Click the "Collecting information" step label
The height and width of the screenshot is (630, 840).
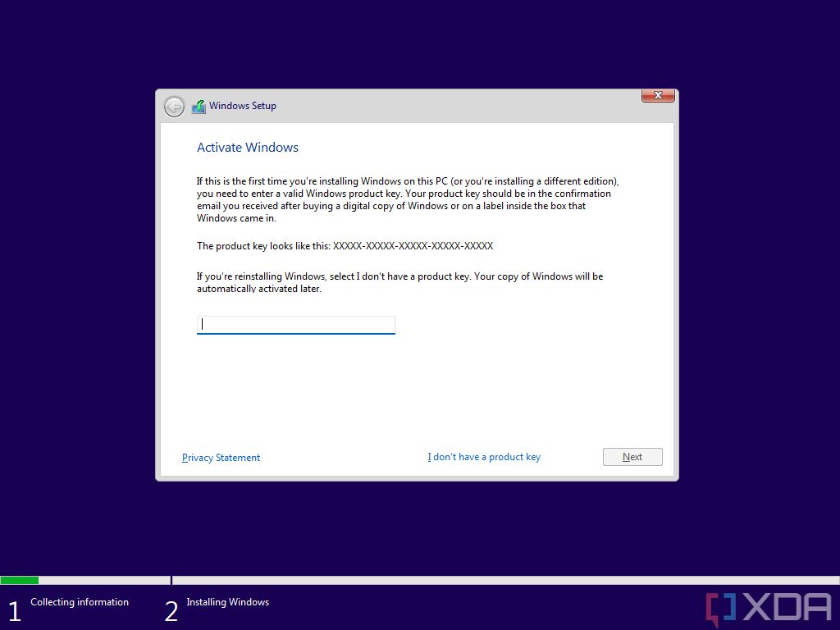tap(80, 601)
